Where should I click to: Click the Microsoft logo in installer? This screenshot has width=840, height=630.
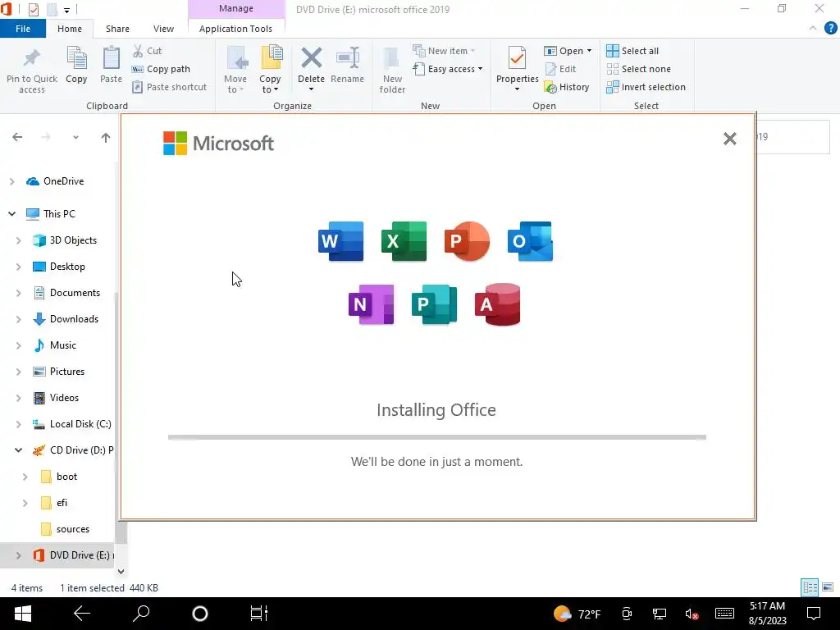pos(218,143)
